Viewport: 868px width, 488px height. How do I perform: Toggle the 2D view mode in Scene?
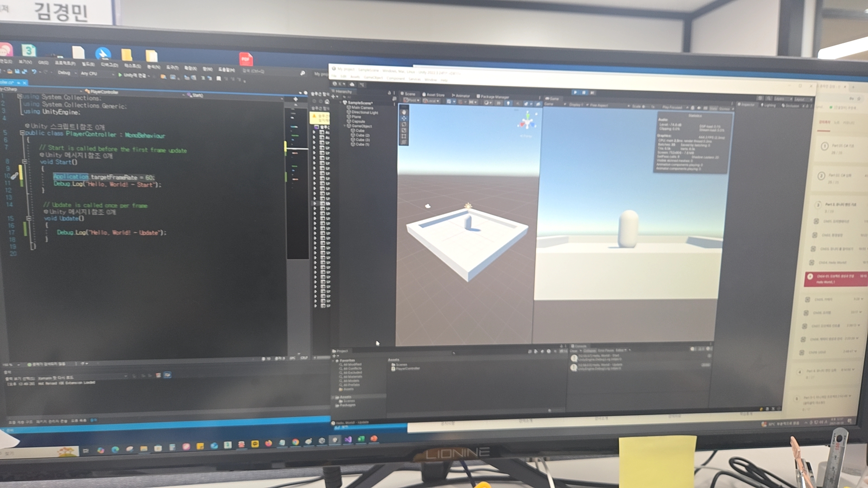click(499, 103)
